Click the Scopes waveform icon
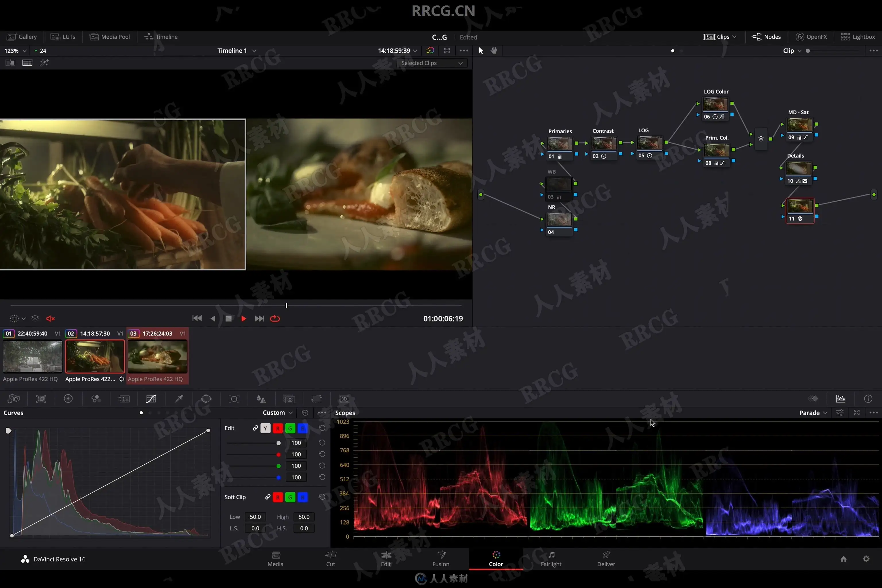882x588 pixels. pyautogui.click(x=840, y=399)
